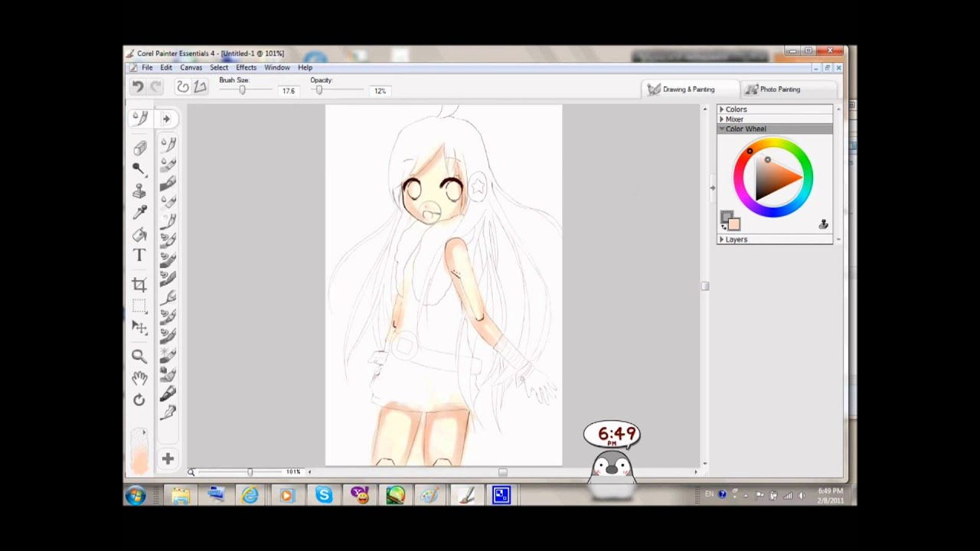Click the Brush Size value field 17.6
980x551 pixels.
click(x=289, y=91)
